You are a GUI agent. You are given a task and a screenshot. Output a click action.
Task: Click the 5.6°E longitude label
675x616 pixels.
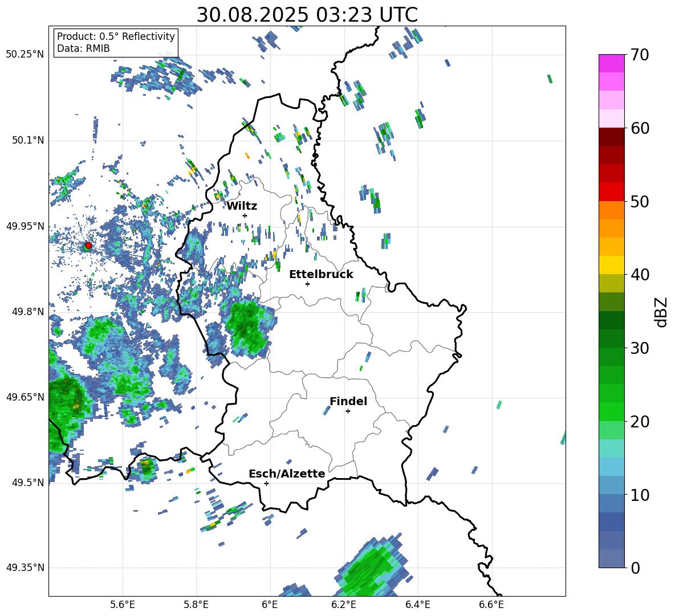click(x=123, y=605)
